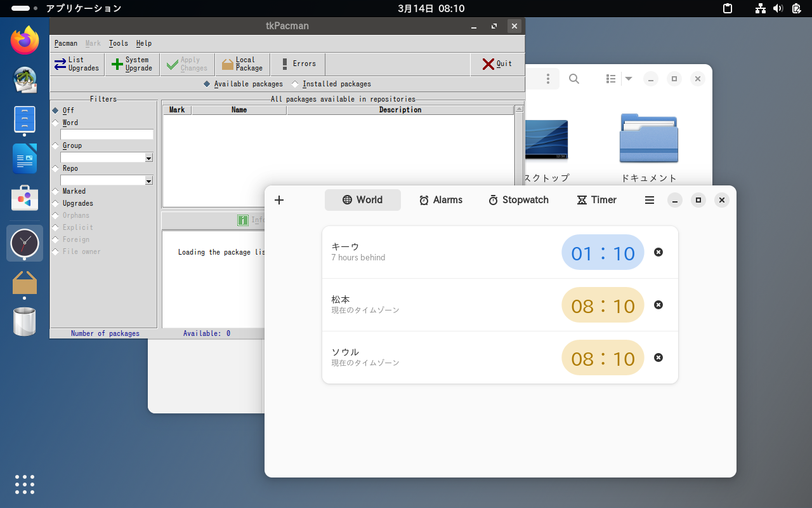Click the Mark column header

pyautogui.click(x=177, y=110)
